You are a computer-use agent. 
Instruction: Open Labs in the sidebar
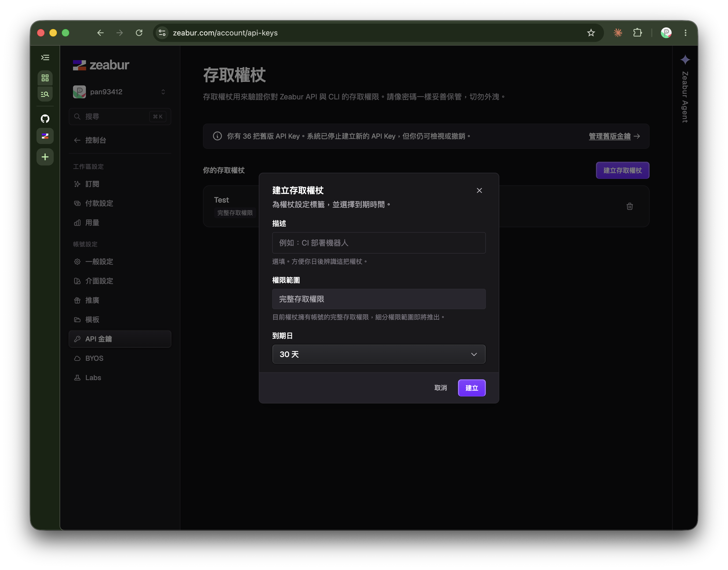tap(120, 378)
